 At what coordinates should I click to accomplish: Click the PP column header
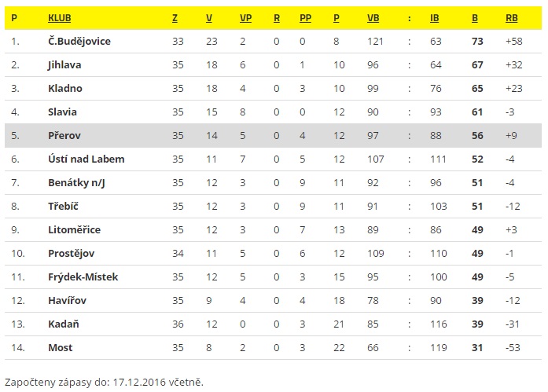(x=306, y=18)
